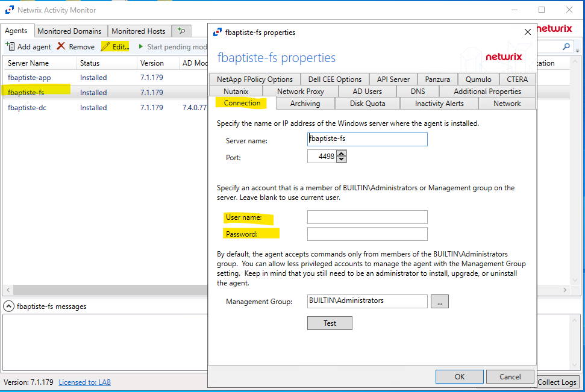Collapse the fbaptiste-fs messages panel
This screenshot has height=392, width=585.
pos(9,306)
